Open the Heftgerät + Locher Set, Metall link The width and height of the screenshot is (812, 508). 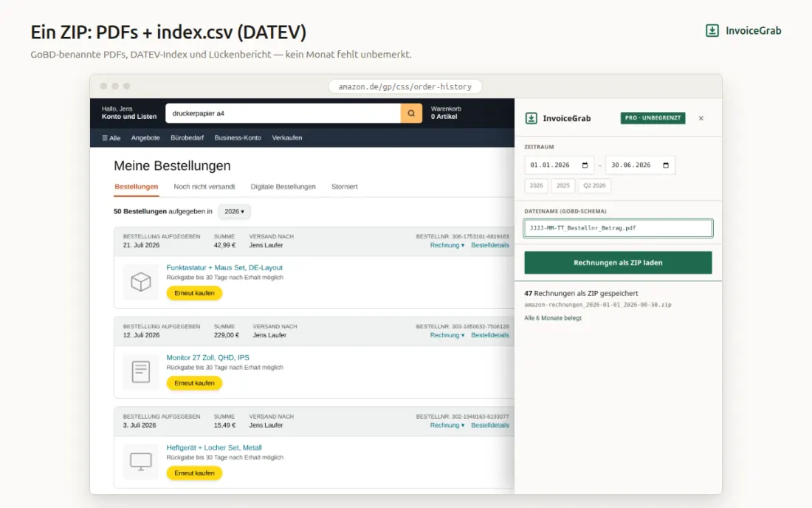[x=214, y=447]
